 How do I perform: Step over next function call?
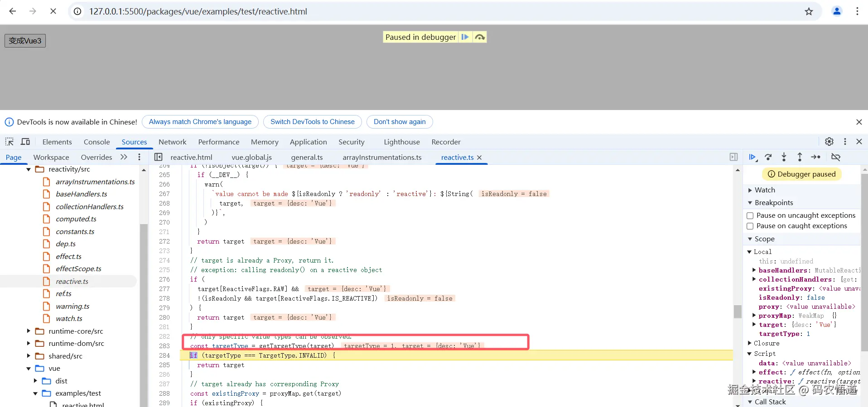pyautogui.click(x=768, y=157)
